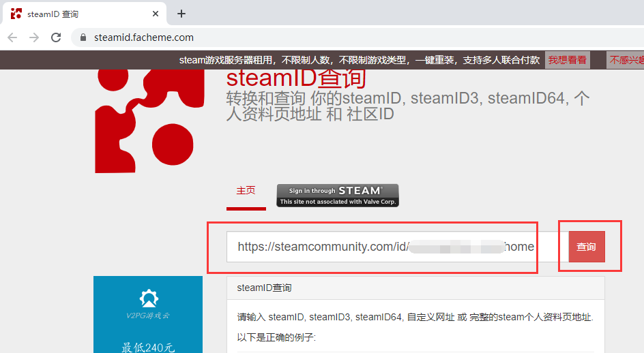Click the red steamID site logo
Image resolution: width=644 pixels, height=353 pixels.
point(150,121)
